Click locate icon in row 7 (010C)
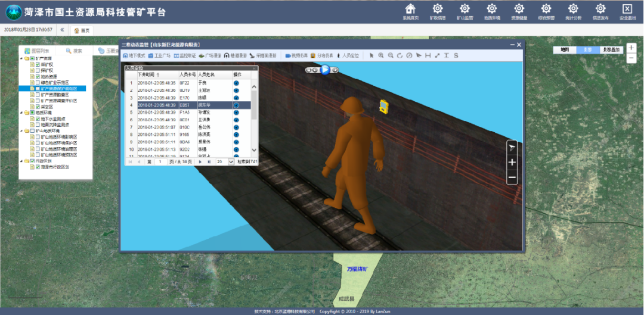 point(236,127)
